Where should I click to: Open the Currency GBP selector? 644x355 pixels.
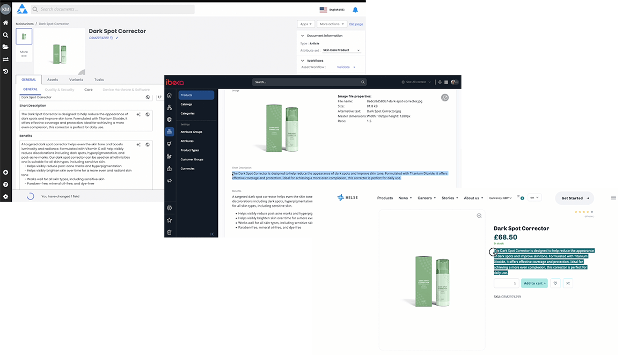pos(500,198)
